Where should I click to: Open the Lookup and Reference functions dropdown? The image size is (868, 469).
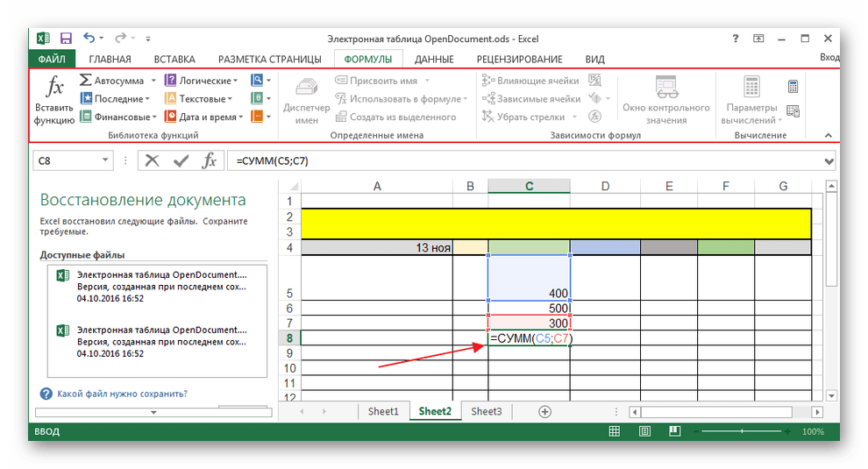click(260, 81)
